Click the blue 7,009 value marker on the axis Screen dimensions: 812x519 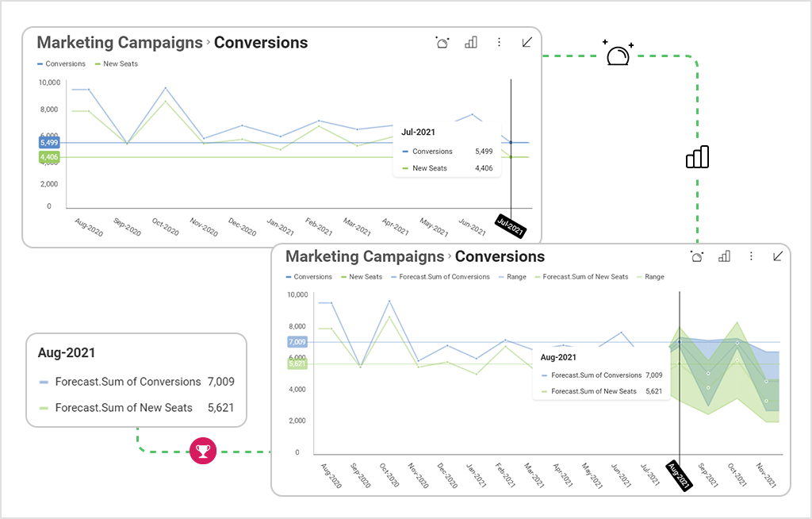pyautogui.click(x=298, y=344)
